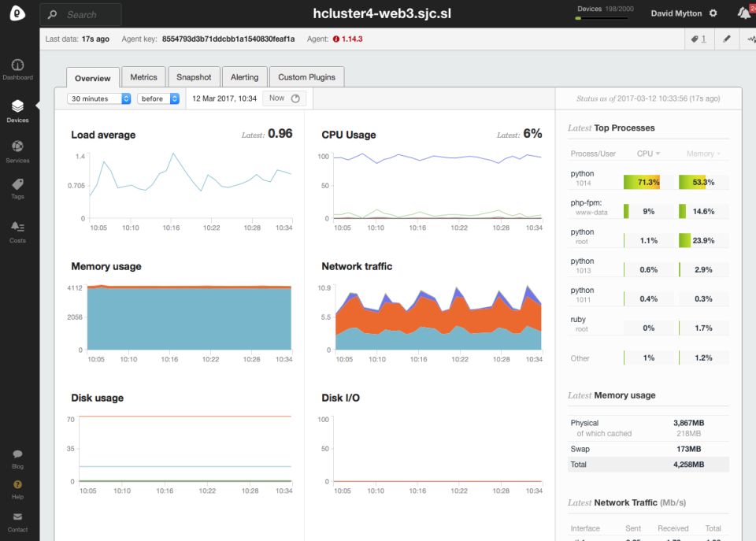This screenshot has width=756, height=541.
Task: Switch to the Alerting tab
Action: pyautogui.click(x=244, y=77)
